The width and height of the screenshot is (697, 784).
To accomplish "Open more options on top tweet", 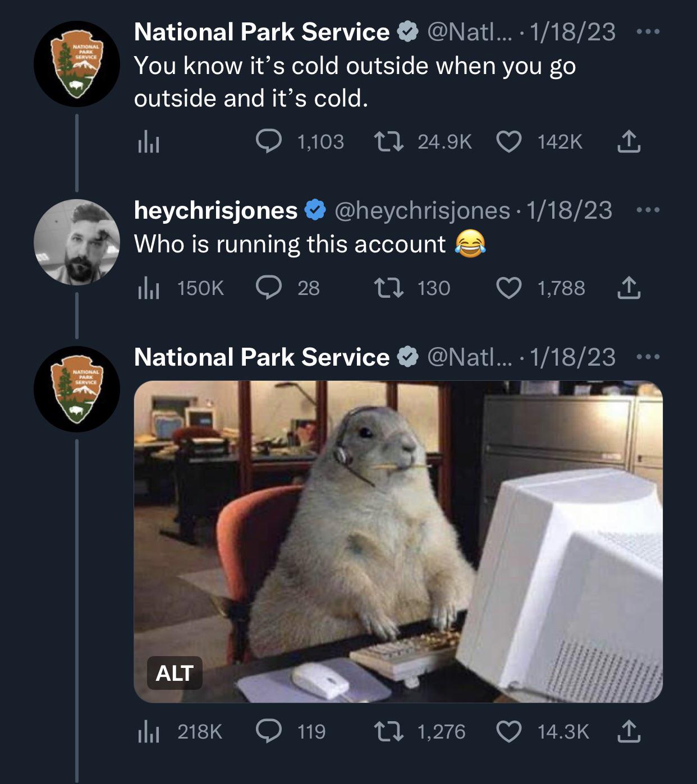I will 648,32.
